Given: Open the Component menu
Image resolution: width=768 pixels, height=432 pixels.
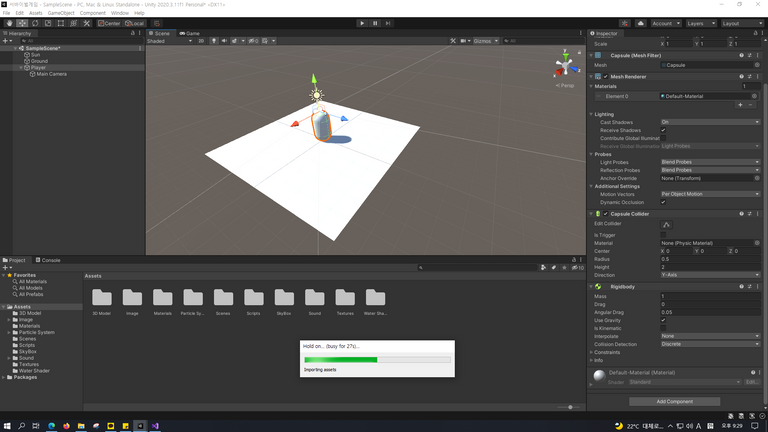Looking at the screenshot, I should [93, 13].
